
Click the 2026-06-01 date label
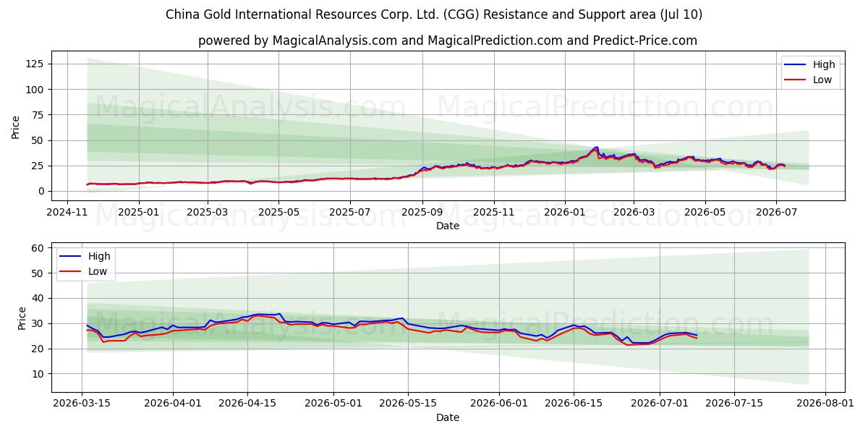tap(500, 404)
